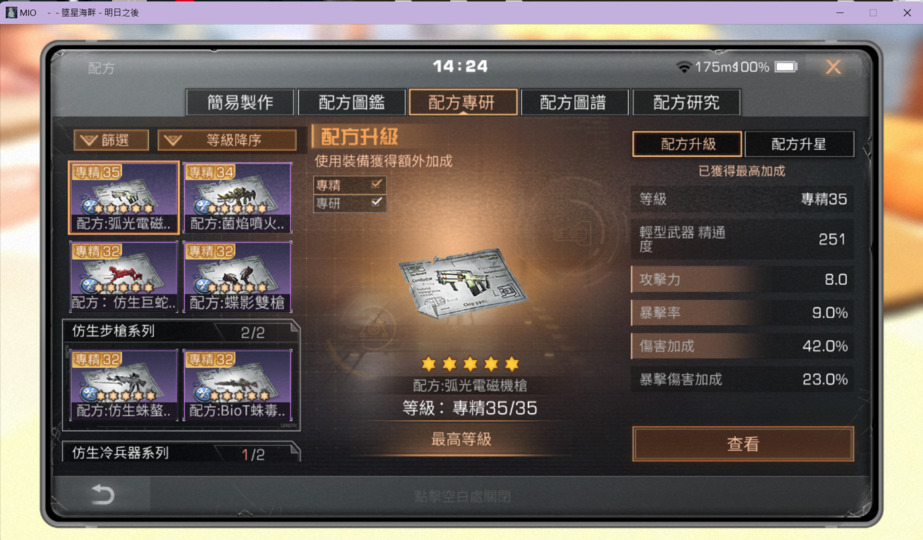Switch to the 配方研究 tab

(686, 102)
